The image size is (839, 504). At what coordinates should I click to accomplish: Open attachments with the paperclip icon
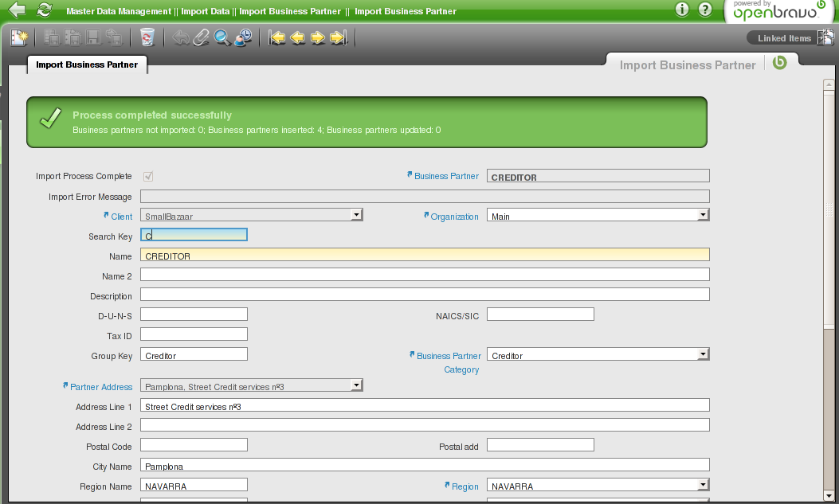click(202, 37)
